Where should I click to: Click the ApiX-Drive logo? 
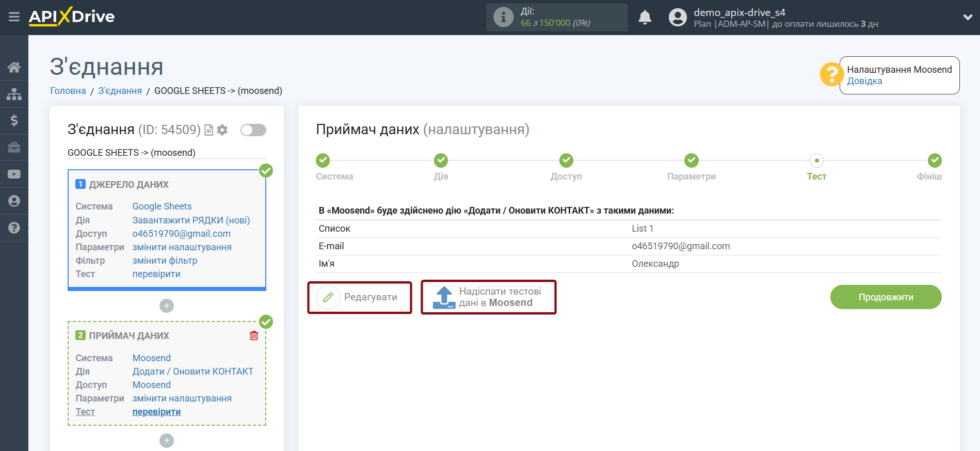[72, 17]
